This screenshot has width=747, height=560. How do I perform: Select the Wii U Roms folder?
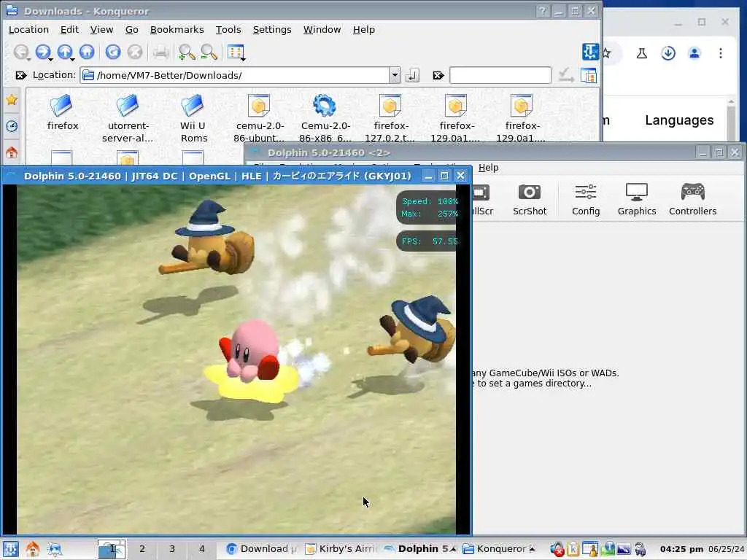point(193,118)
